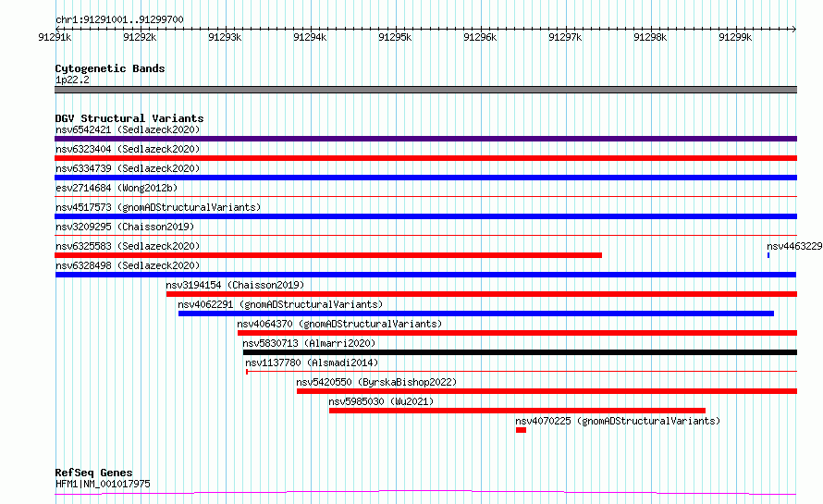Select the nsv5830713 black variant bar
The width and height of the screenshot is (823, 504).
[520, 352]
